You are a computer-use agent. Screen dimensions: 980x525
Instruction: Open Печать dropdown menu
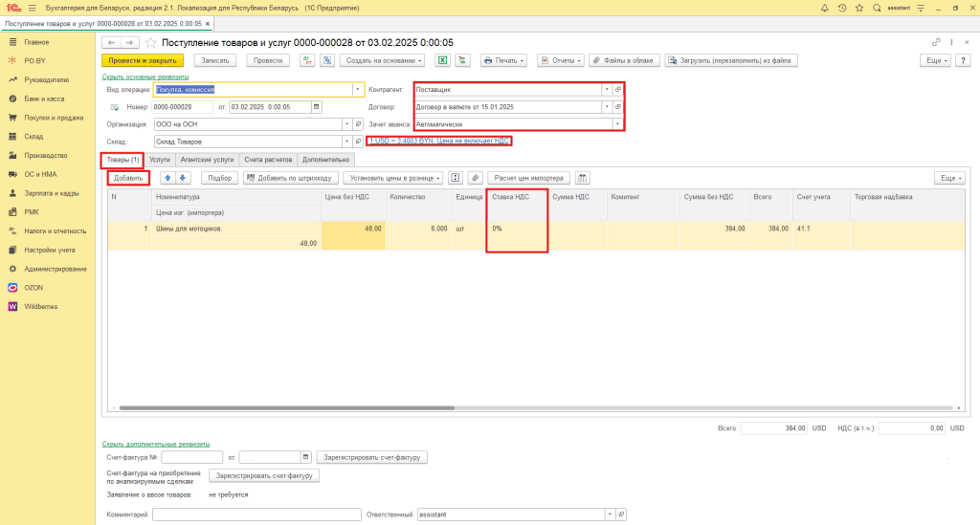click(503, 60)
